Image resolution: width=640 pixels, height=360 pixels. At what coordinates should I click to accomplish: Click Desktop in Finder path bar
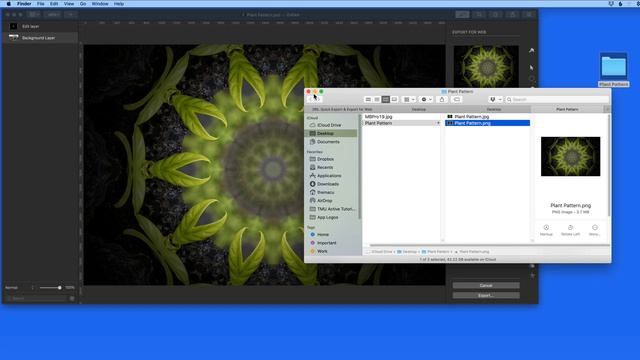[407, 252]
